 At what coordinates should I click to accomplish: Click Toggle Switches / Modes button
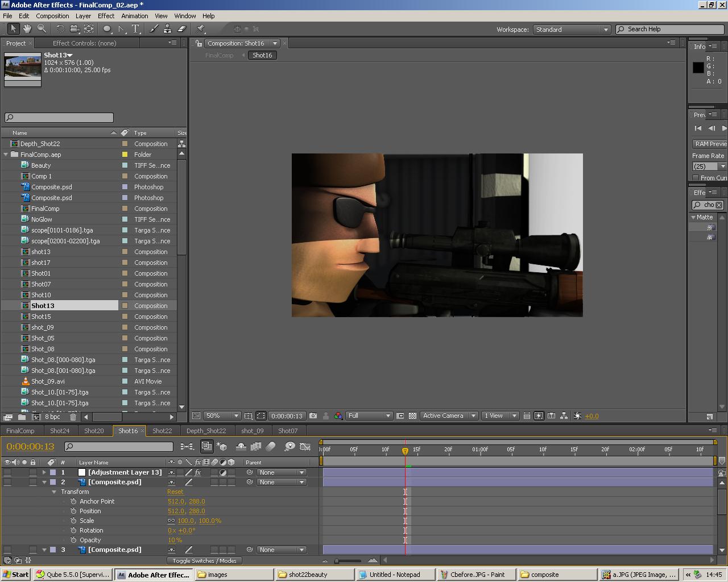(x=204, y=560)
